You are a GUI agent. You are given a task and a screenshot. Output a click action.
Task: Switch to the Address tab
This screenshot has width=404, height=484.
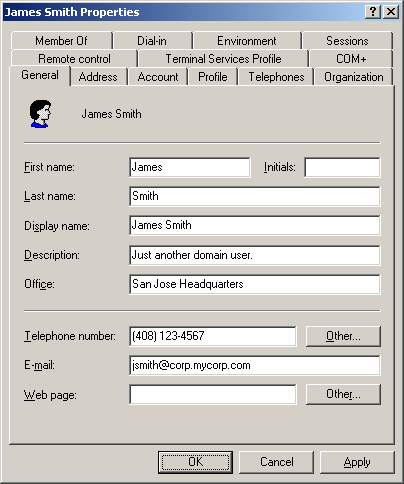[x=98, y=77]
